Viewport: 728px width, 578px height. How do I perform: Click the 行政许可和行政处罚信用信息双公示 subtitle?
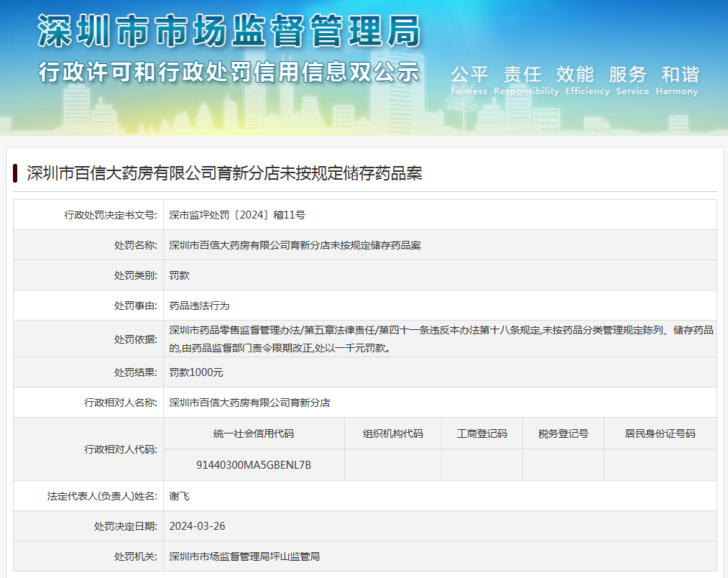(229, 72)
